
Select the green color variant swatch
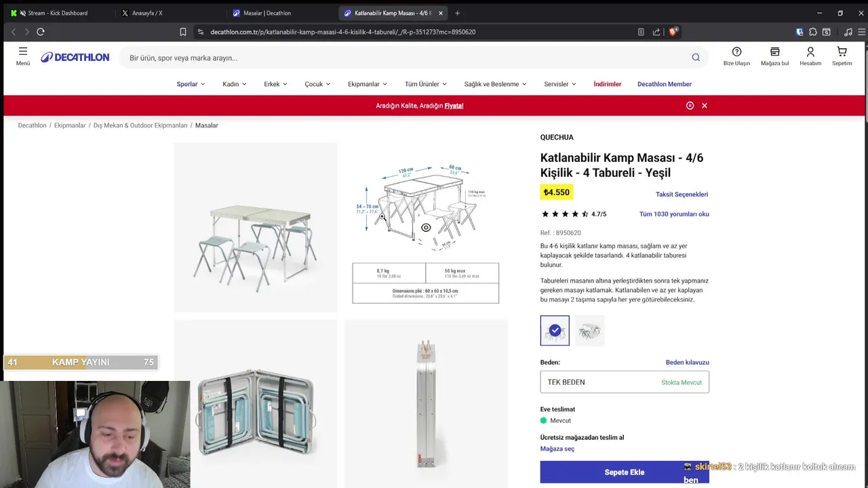click(555, 331)
